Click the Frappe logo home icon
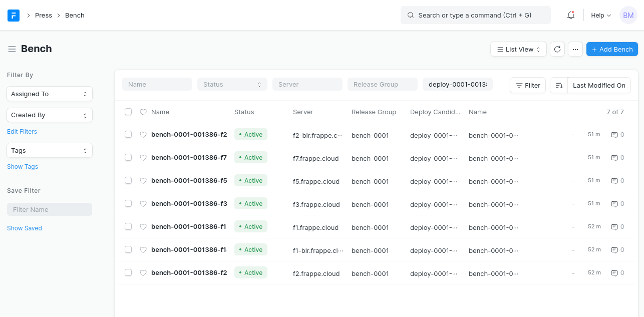 coord(14,16)
